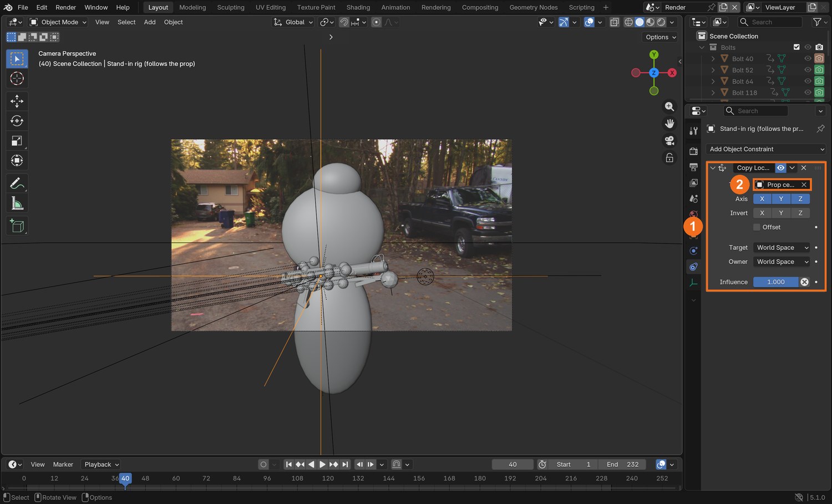Click viewport Options button

pos(661,37)
